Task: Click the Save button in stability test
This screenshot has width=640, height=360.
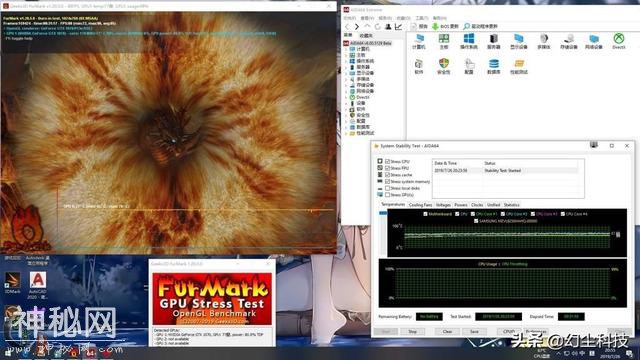Action: tap(474, 331)
